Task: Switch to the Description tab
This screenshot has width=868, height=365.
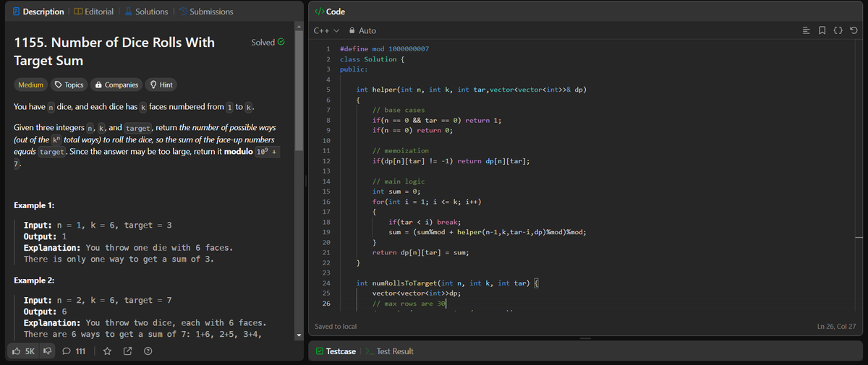Action: 40,12
